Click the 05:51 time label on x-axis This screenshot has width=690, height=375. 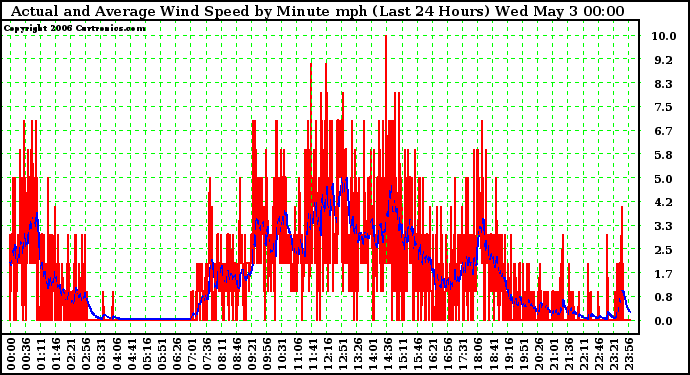pyautogui.click(x=162, y=354)
